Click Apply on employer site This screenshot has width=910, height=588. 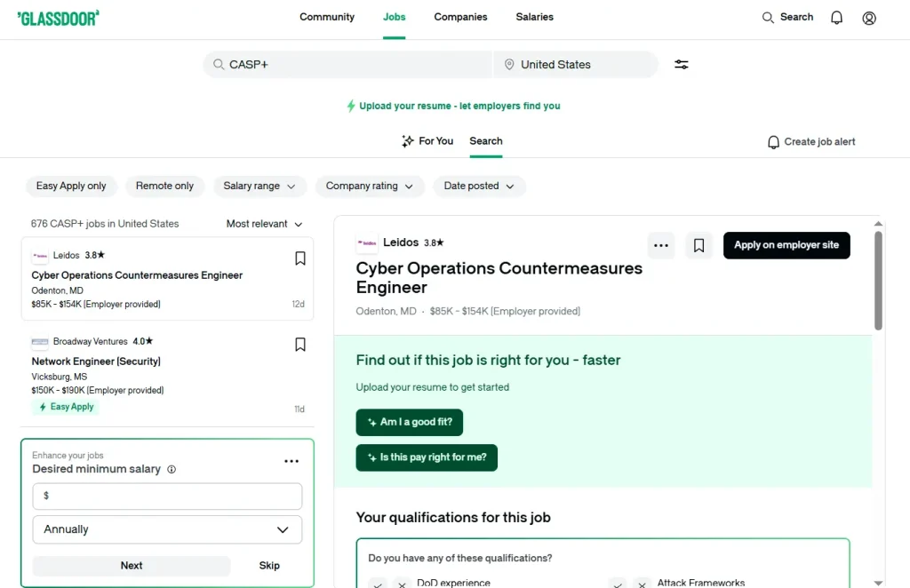click(x=786, y=245)
